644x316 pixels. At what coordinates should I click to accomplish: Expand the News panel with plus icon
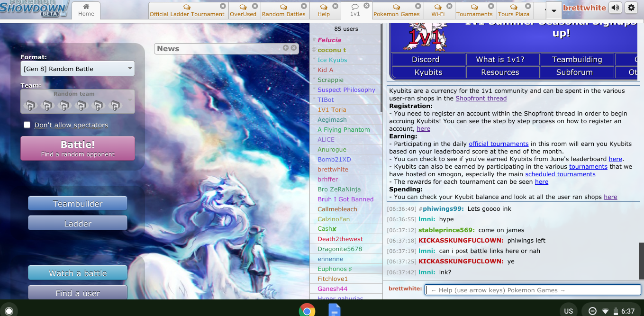coord(286,48)
